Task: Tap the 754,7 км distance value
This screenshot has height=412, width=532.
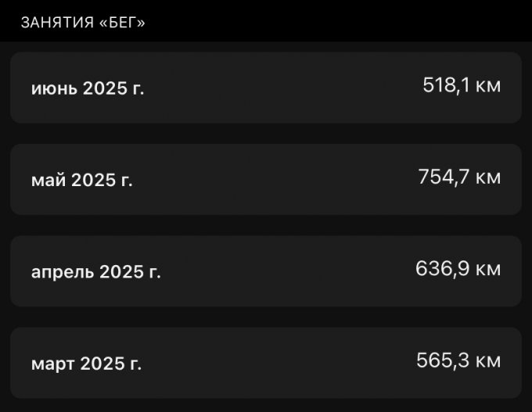Action: (459, 177)
